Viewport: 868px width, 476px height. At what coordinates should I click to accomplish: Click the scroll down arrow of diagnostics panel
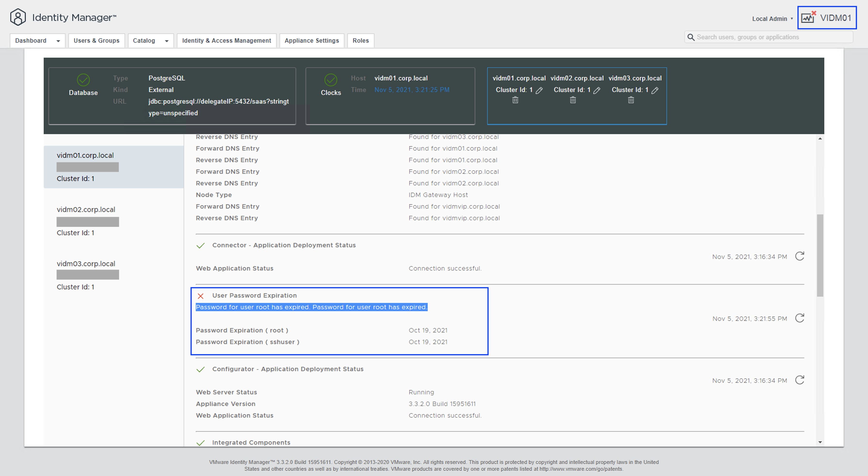(820, 442)
